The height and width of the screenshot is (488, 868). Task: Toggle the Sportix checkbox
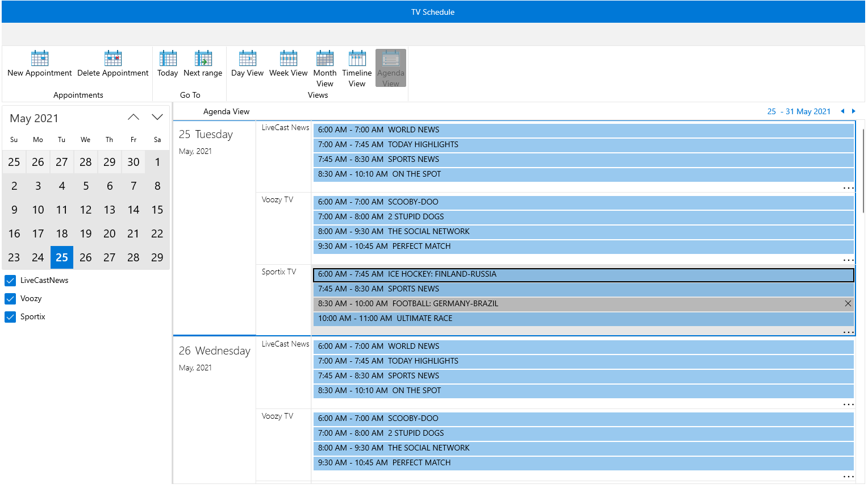(x=10, y=317)
